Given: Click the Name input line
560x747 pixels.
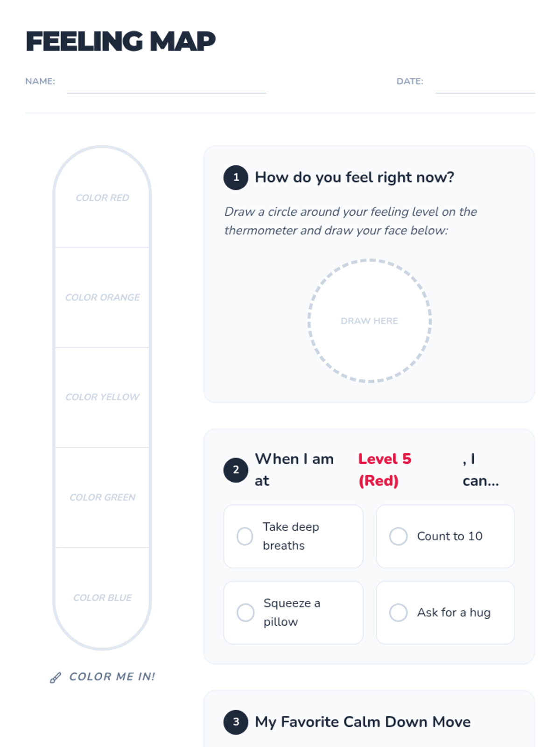Looking at the screenshot, I should pyautogui.click(x=167, y=85).
